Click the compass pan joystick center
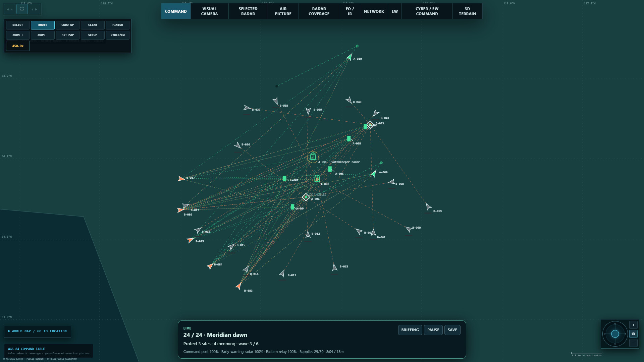 tap(615, 334)
